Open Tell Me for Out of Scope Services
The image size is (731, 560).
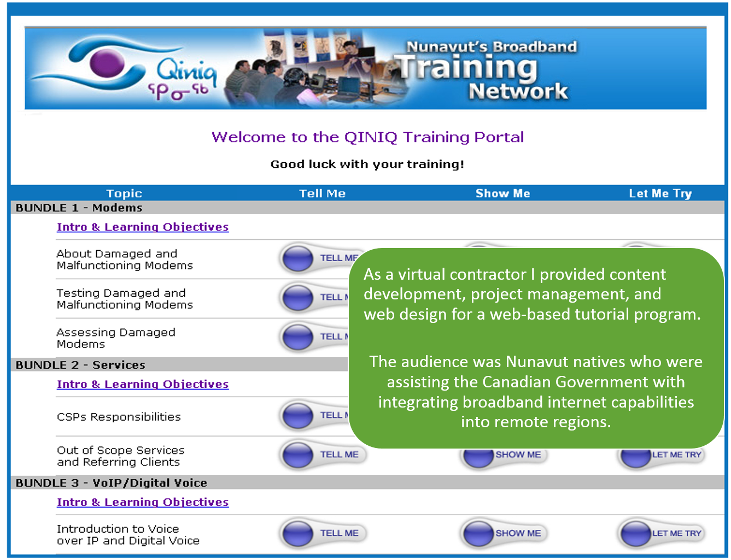[x=323, y=455]
